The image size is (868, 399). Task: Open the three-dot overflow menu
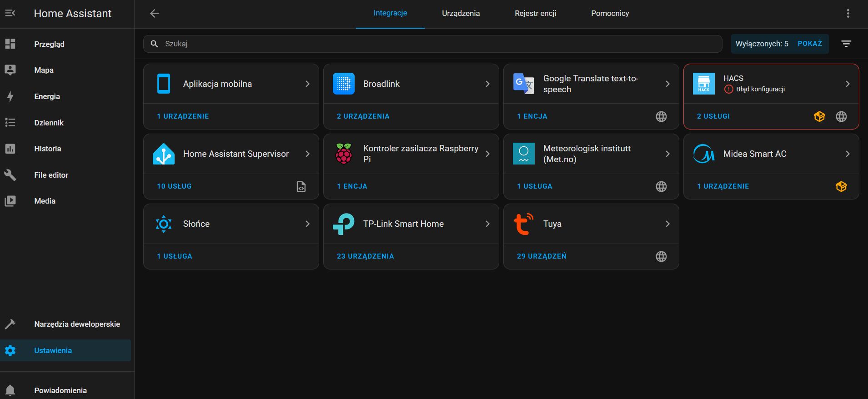click(848, 13)
